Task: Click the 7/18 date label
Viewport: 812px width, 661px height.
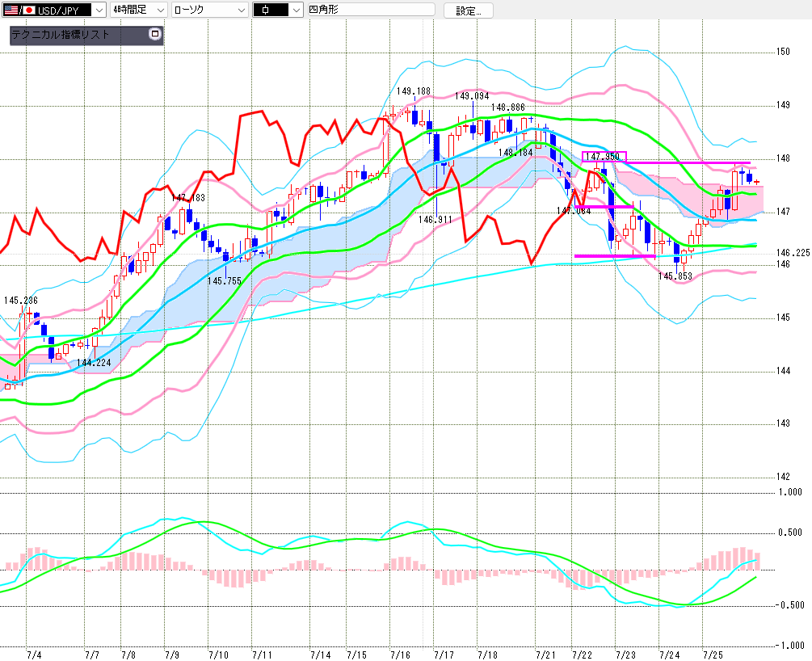Action: coord(488,655)
